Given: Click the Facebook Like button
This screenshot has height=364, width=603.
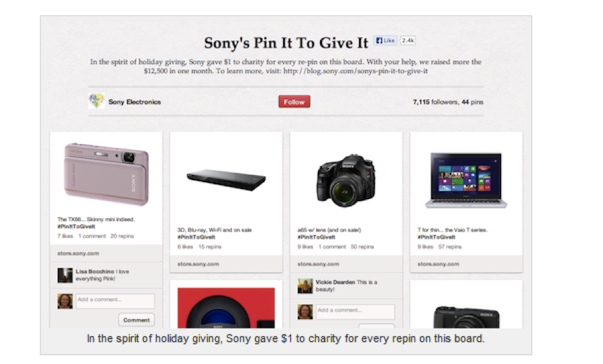Looking at the screenshot, I should 385,40.
